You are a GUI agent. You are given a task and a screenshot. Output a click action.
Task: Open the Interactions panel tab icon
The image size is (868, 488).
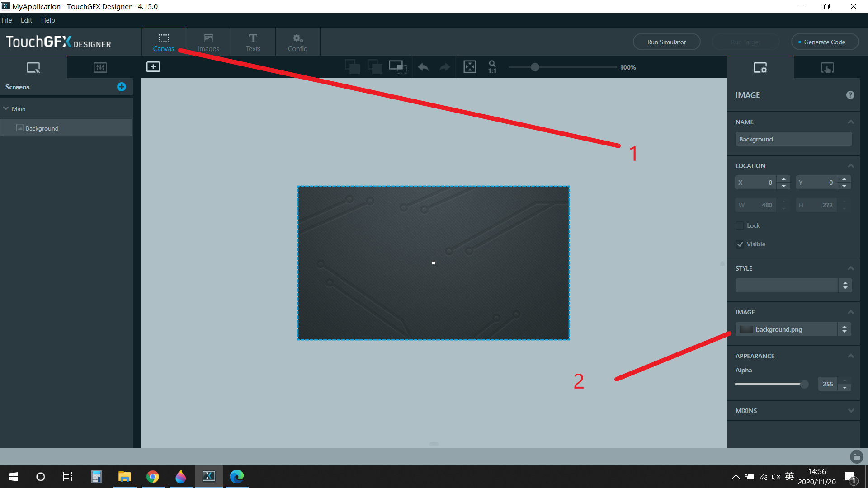coord(827,68)
